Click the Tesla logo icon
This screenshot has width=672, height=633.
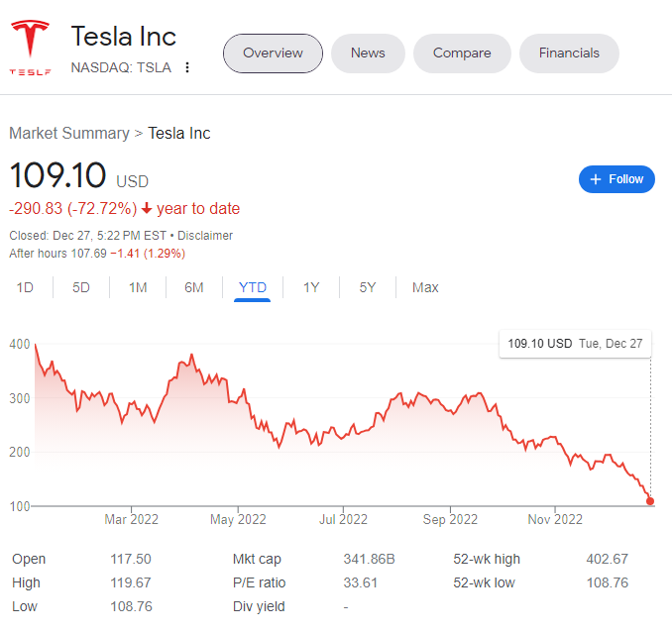(x=30, y=46)
